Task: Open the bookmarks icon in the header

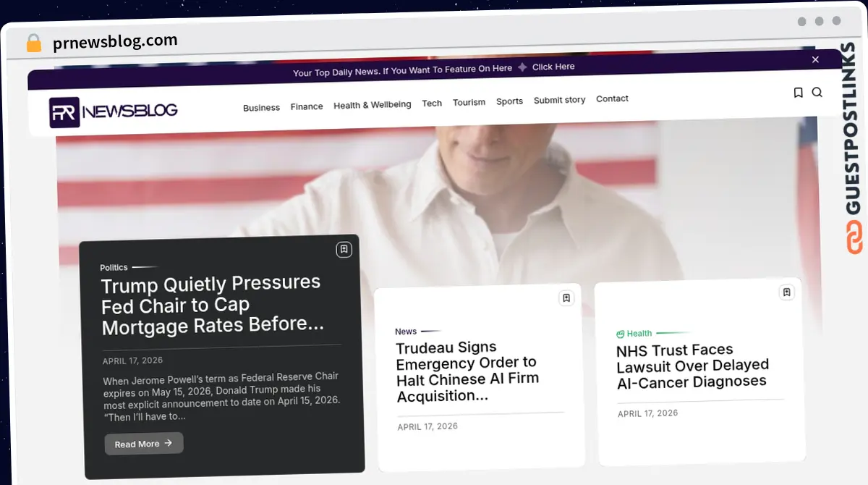Action: point(798,93)
